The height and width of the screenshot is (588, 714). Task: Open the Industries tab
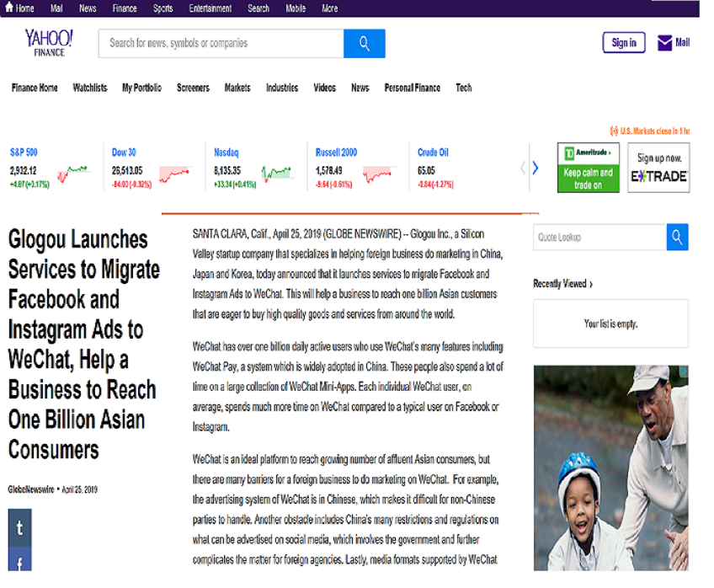pos(282,88)
